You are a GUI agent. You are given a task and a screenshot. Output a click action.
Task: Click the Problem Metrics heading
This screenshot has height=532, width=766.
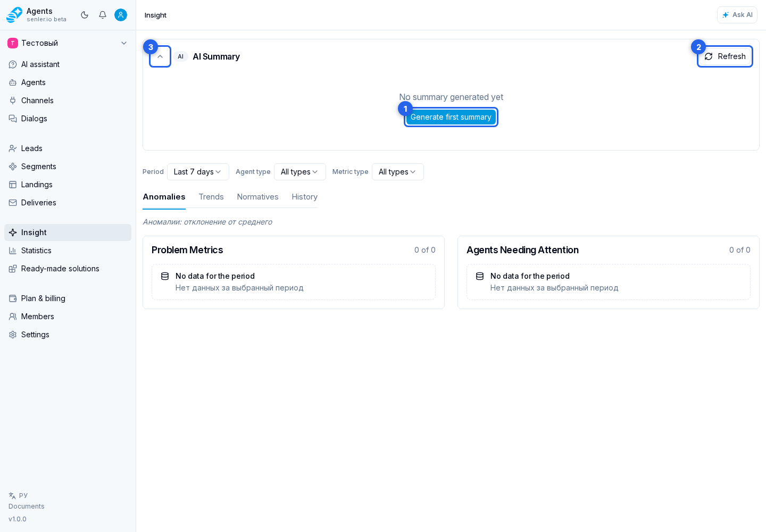pos(187,250)
